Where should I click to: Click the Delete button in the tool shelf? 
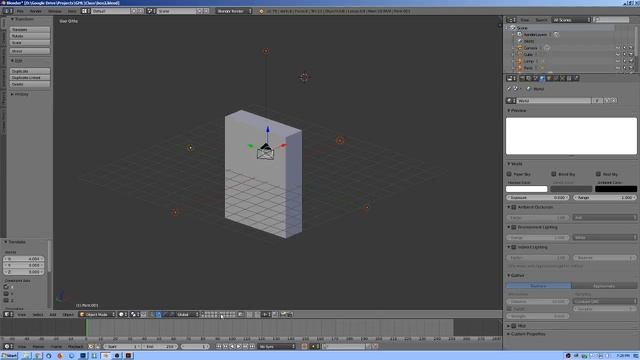[30, 84]
